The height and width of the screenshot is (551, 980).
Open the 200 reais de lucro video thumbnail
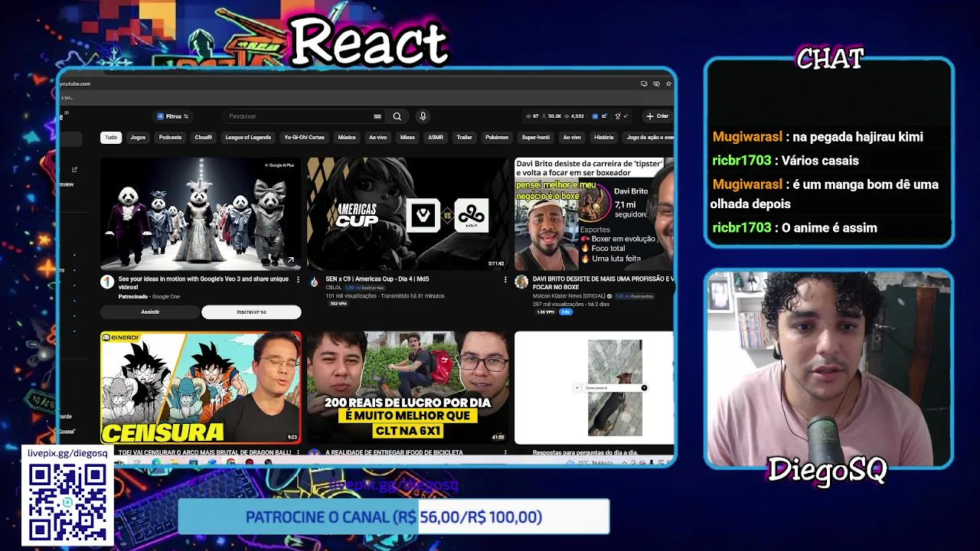407,387
